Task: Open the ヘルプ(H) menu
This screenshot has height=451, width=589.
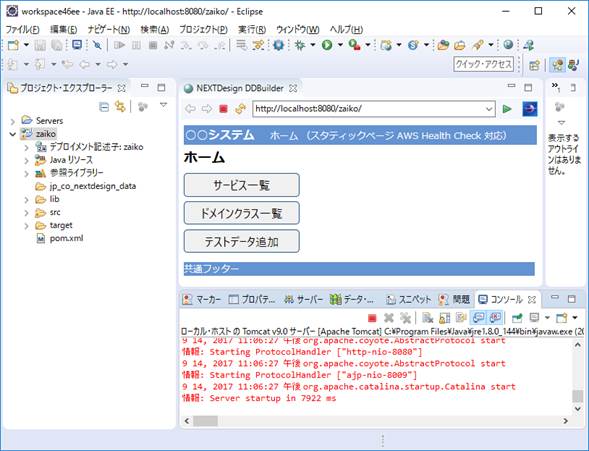Action: tap(346, 29)
